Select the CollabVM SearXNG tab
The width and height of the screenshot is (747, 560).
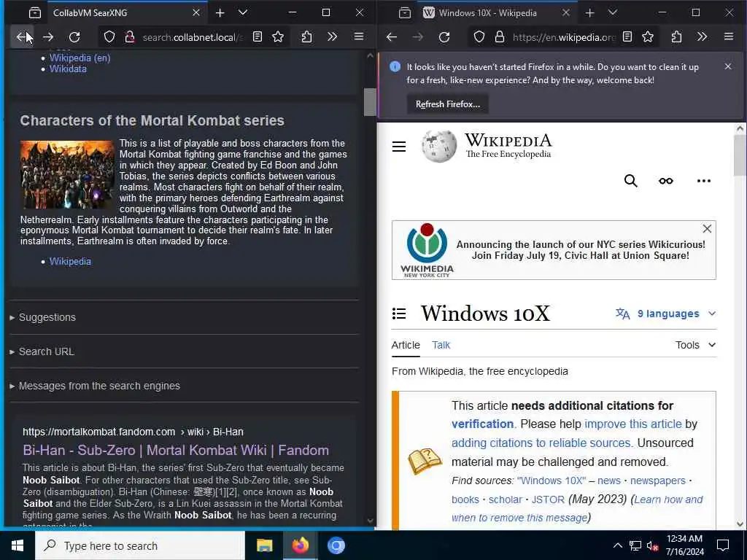[126, 13]
